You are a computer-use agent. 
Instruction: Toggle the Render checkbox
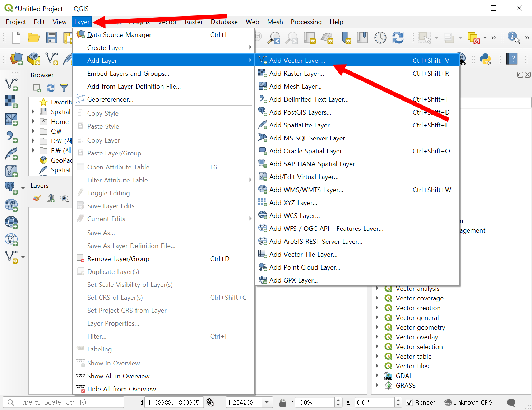pos(409,402)
